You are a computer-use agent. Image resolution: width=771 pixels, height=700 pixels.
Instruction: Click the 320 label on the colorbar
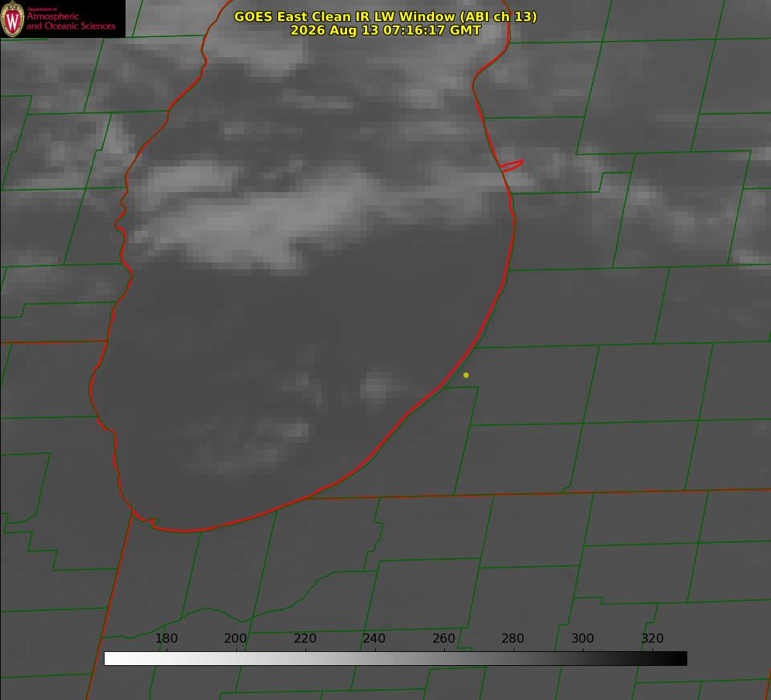tap(652, 638)
